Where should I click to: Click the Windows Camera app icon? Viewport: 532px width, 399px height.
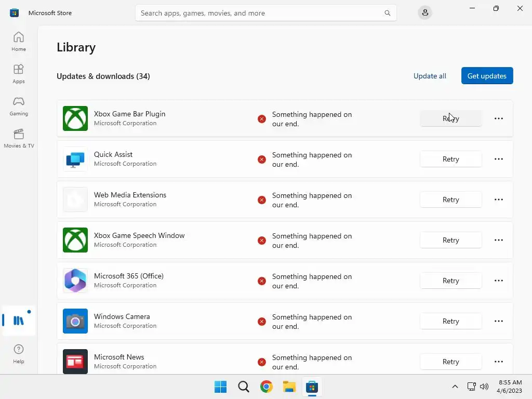click(75, 321)
